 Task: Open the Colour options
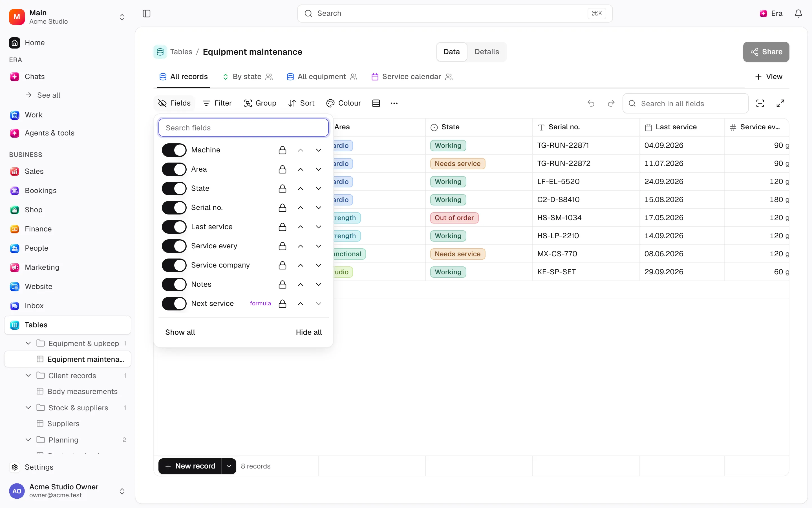[x=344, y=103]
